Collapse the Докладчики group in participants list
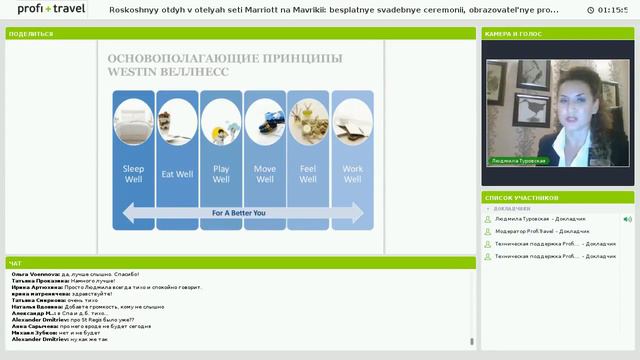This screenshot has height=360, width=640. coord(488,209)
